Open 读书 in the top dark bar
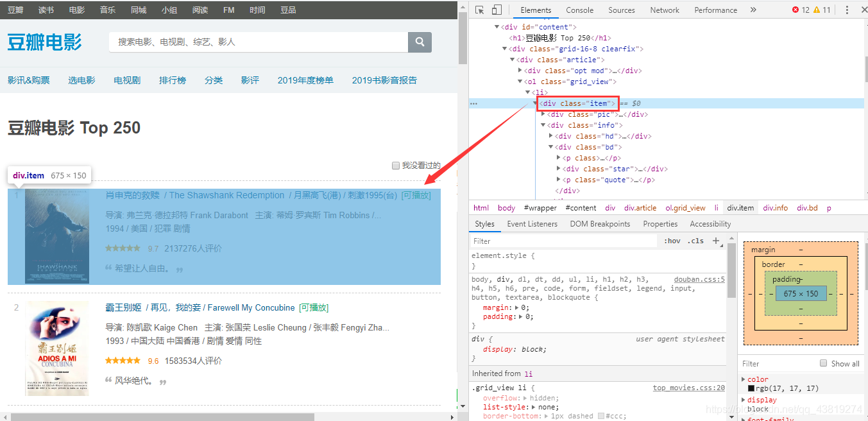Image resolution: width=868 pixels, height=421 pixels. (x=46, y=10)
